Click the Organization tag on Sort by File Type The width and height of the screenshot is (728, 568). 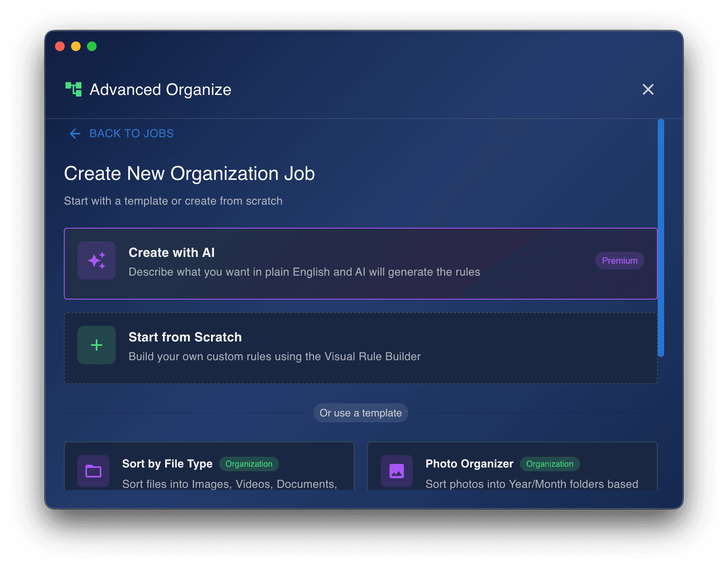point(249,464)
